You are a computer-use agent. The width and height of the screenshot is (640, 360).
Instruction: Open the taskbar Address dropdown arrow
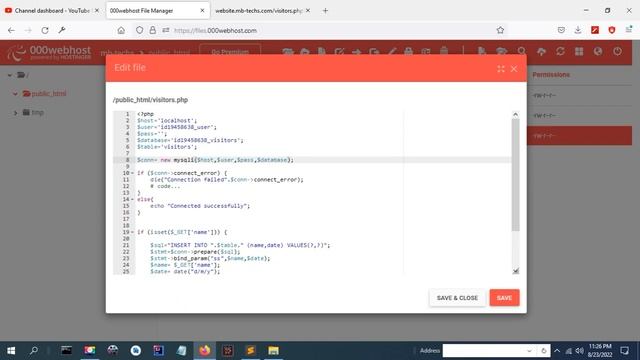tap(529, 351)
